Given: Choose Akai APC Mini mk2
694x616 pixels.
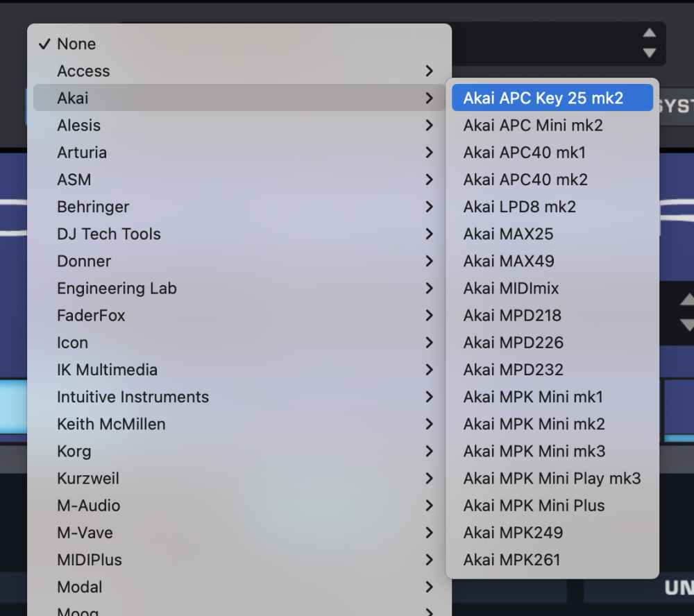Looking at the screenshot, I should coord(552,126).
